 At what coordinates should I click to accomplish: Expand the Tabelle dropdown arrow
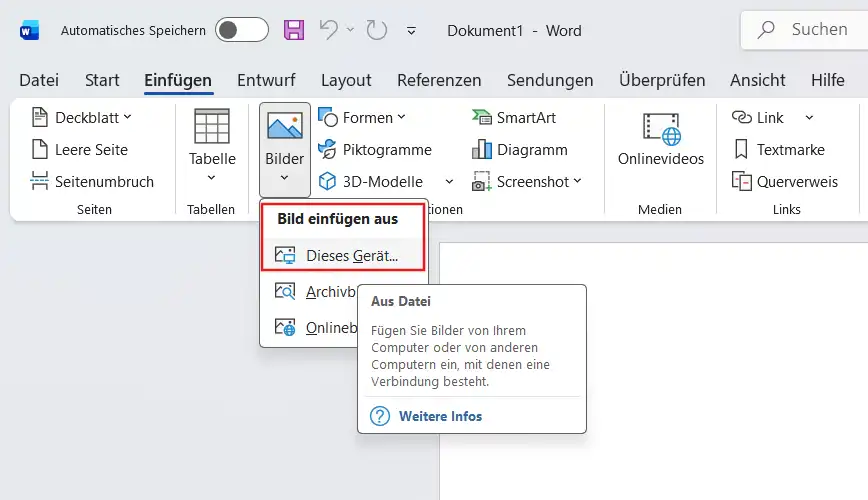211,178
